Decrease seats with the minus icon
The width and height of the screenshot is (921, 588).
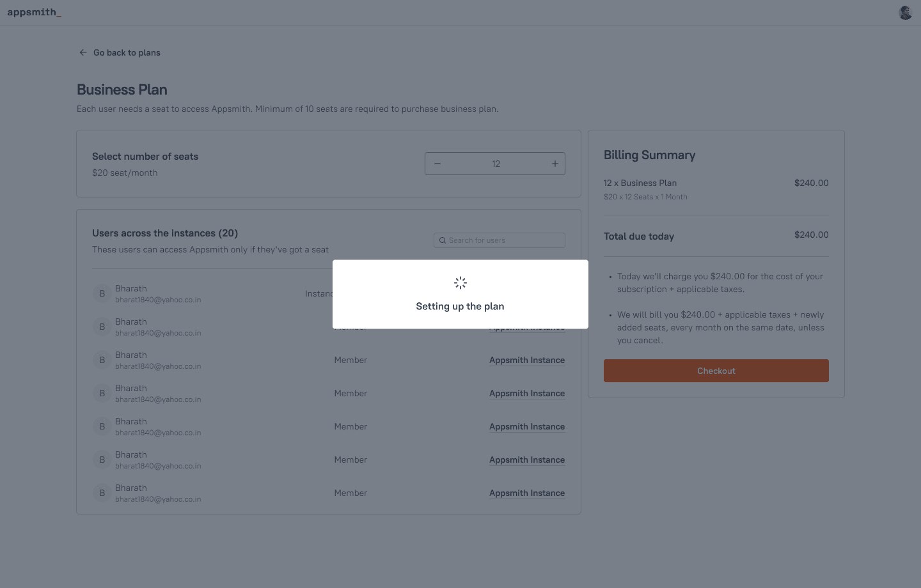(x=437, y=164)
